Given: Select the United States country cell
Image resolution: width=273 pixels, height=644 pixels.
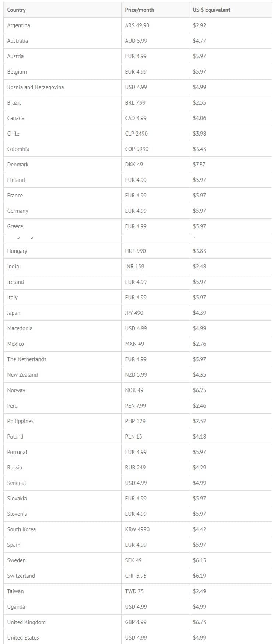Looking at the screenshot, I should tap(62, 637).
